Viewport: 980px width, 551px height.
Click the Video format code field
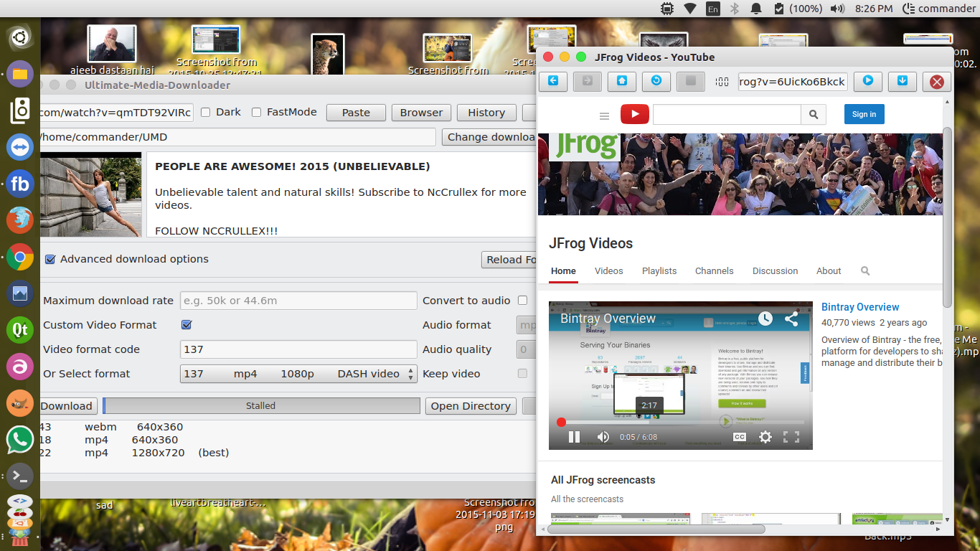298,349
